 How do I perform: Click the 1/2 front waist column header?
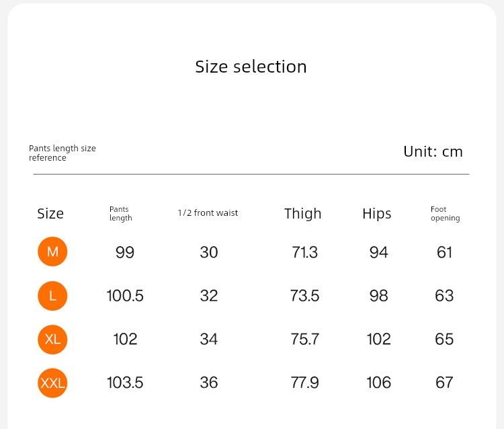(x=208, y=213)
